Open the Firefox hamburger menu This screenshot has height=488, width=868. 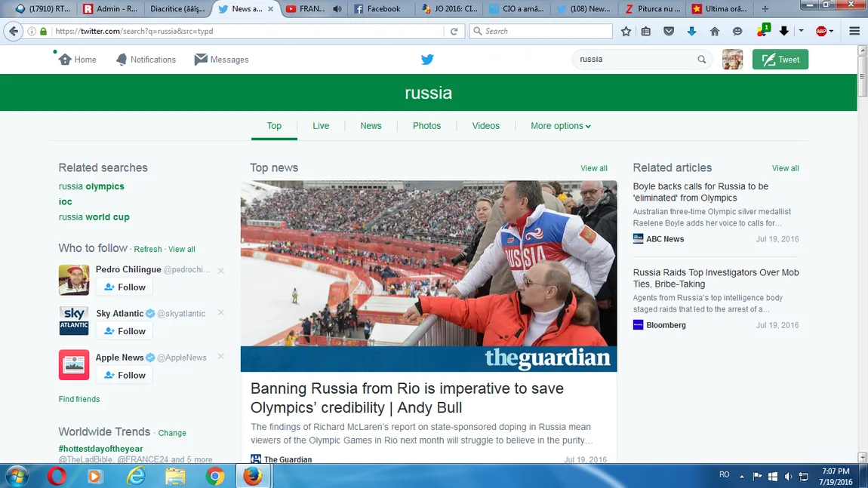pyautogui.click(x=854, y=31)
